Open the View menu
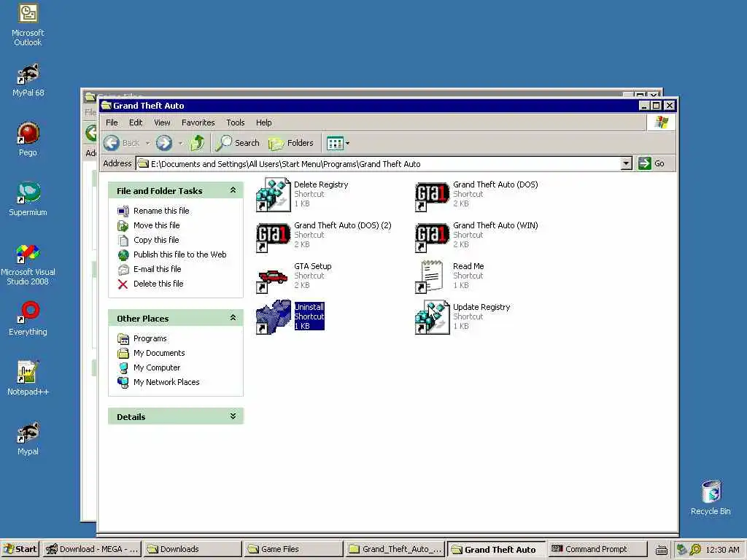Screen dimensions: 747x560 point(162,122)
